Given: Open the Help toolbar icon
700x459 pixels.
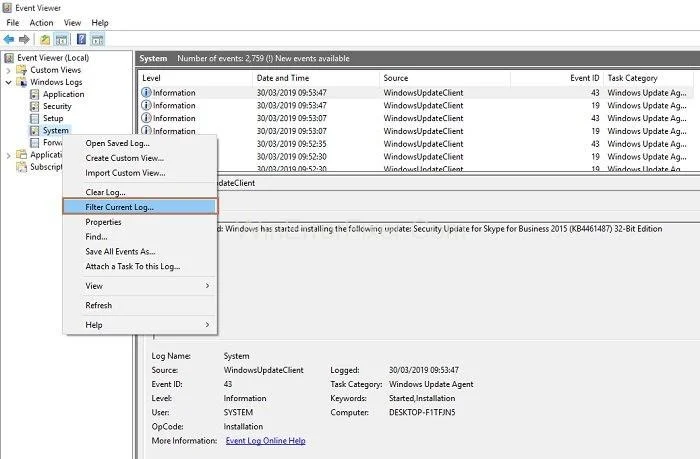Looking at the screenshot, I should (x=80, y=39).
